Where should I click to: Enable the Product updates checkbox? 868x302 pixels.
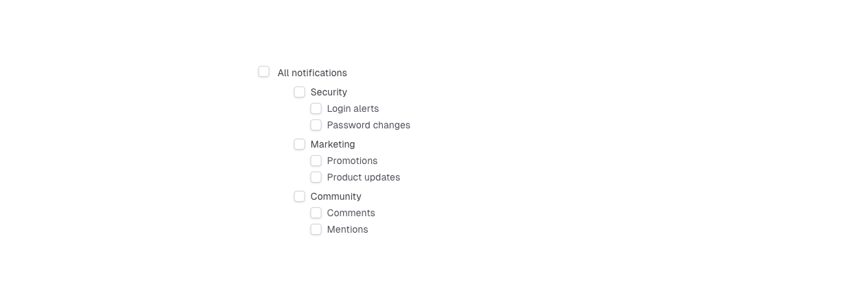tap(316, 177)
